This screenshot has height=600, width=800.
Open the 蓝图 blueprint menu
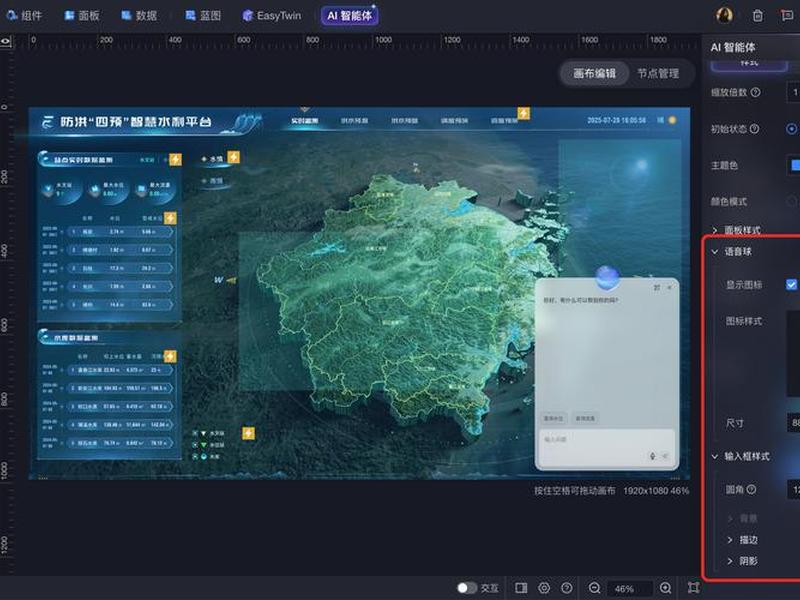tap(203, 15)
